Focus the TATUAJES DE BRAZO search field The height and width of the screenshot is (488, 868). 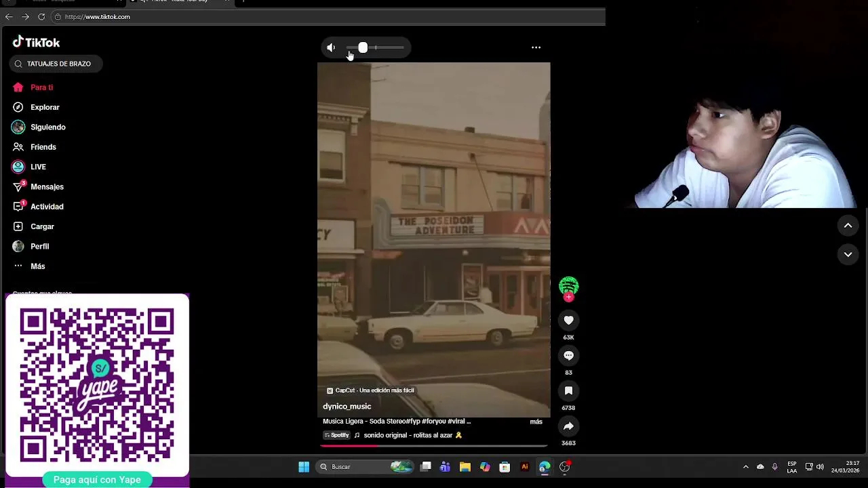pyautogui.click(x=56, y=64)
